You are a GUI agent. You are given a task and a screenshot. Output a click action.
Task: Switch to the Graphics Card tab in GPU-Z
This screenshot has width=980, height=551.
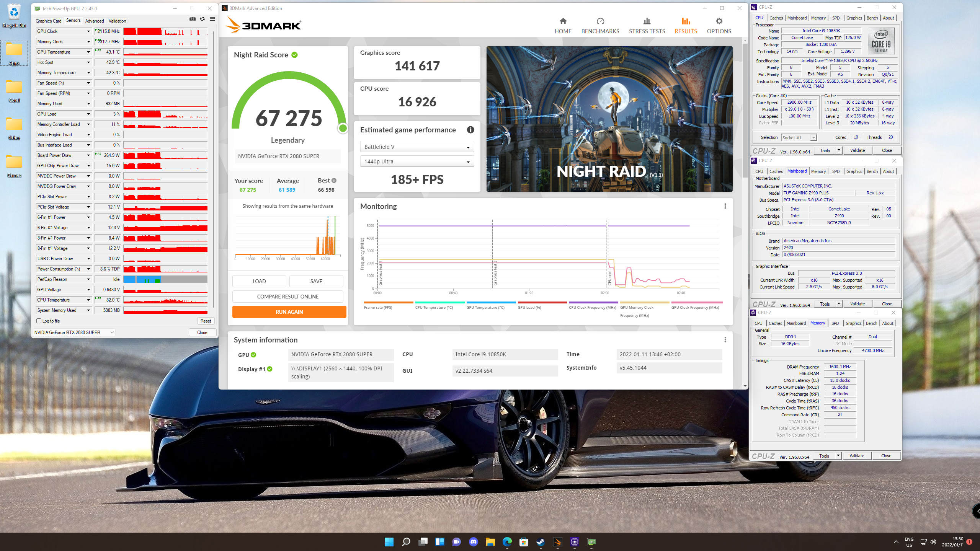pyautogui.click(x=48, y=21)
